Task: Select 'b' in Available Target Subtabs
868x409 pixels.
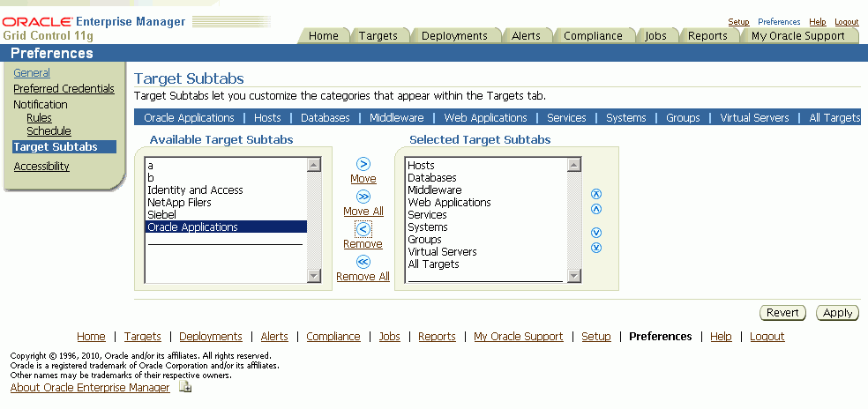Action: click(226, 178)
